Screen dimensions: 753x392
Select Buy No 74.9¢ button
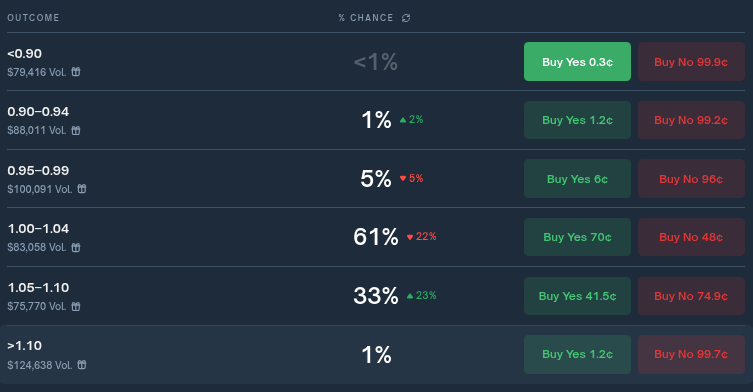pyautogui.click(x=691, y=296)
